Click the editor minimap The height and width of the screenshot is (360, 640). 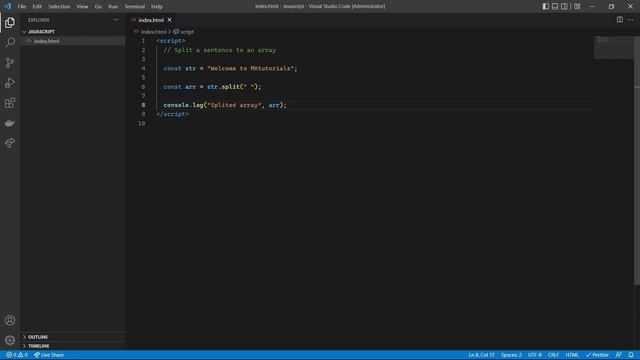[x=614, y=48]
